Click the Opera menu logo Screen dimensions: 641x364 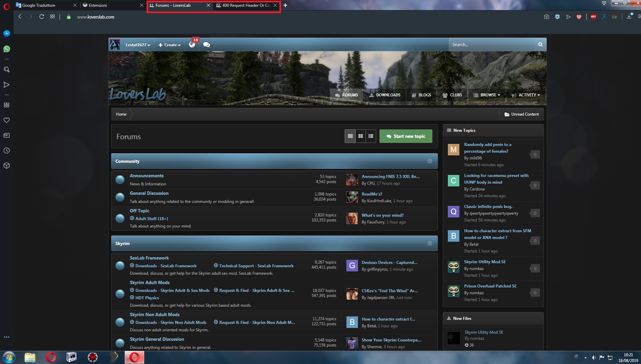6,6
